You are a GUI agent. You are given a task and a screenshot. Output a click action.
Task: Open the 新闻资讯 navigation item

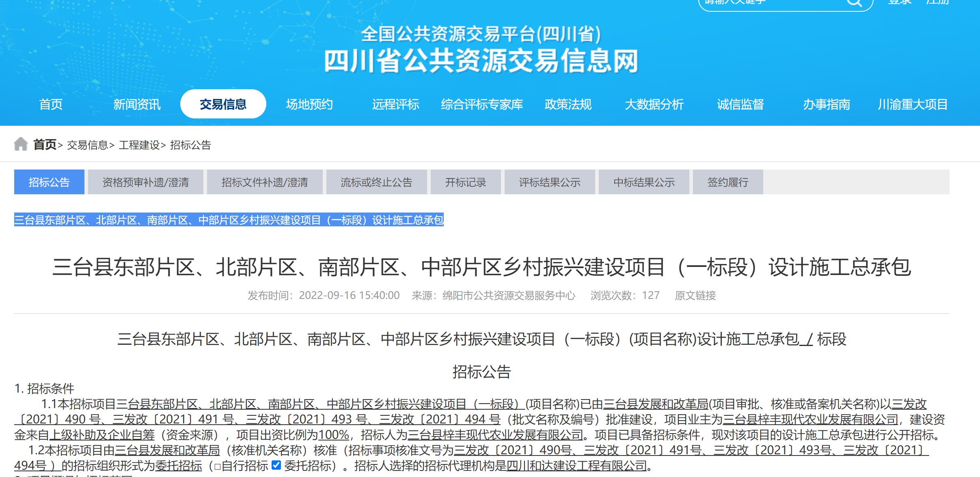(x=137, y=104)
